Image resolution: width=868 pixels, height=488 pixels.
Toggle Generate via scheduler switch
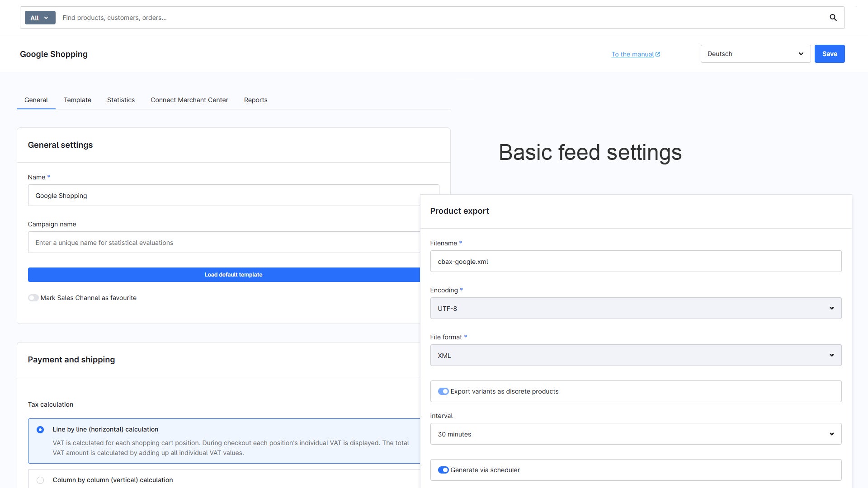coord(443,470)
